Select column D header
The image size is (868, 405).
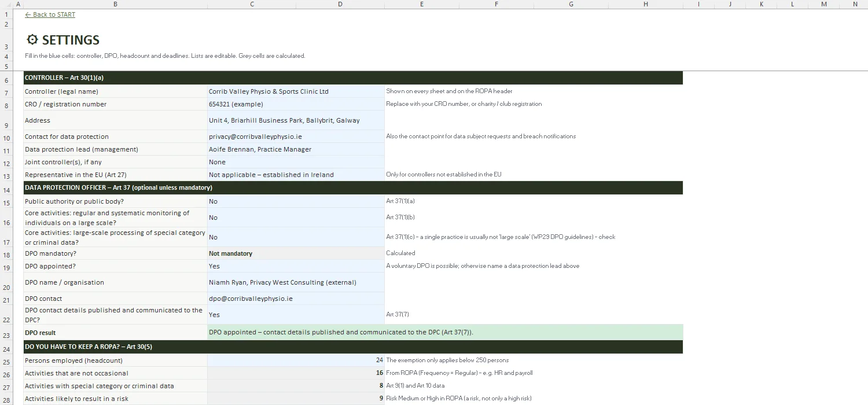coord(340,4)
